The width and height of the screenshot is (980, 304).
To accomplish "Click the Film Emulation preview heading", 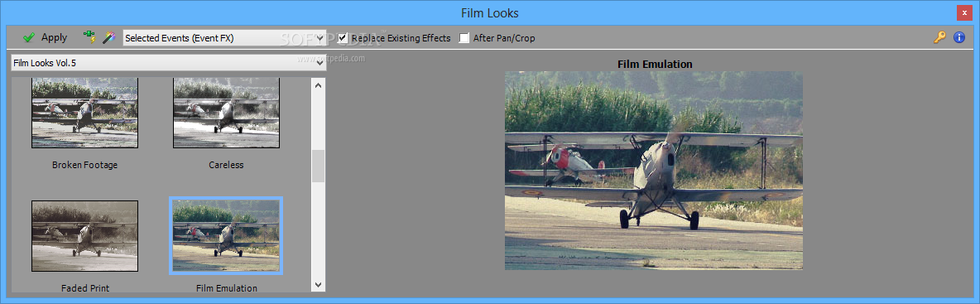I will pos(655,64).
